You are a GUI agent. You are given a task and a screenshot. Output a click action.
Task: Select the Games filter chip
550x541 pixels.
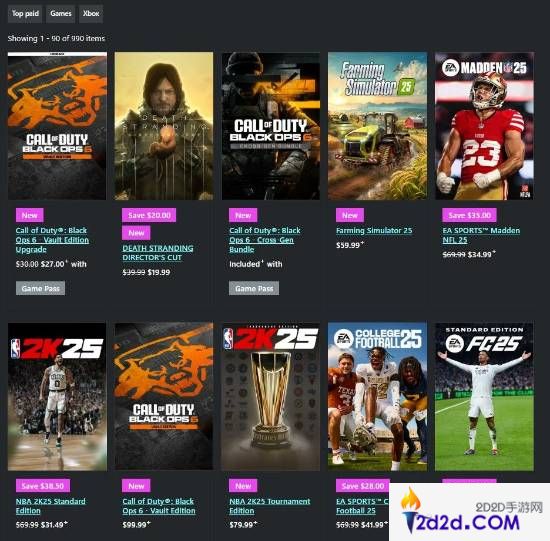pos(61,14)
